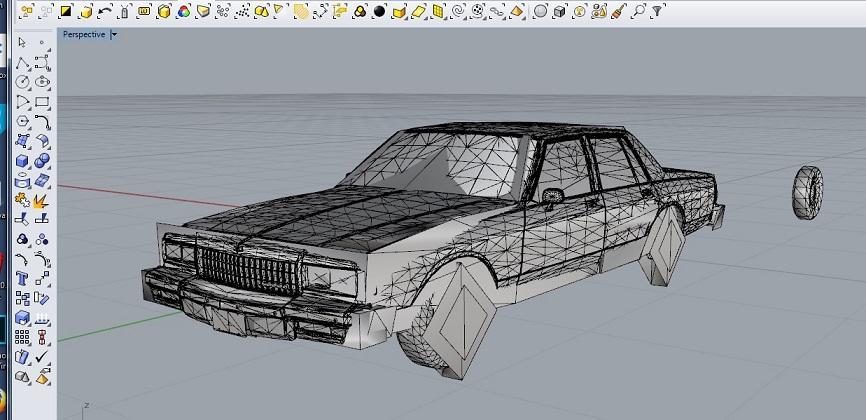Click the check mark icon in left toolbar
Image resolution: width=866 pixels, height=420 pixels.
[x=43, y=357]
